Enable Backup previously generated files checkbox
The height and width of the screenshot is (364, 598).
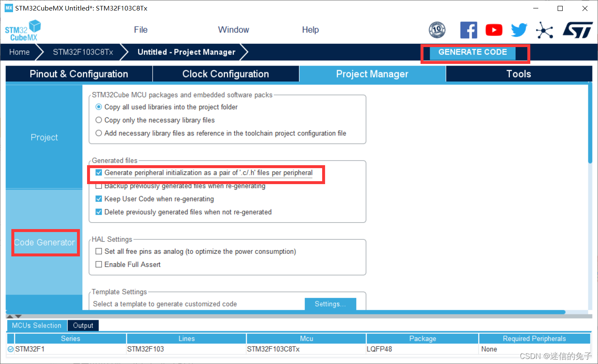(x=98, y=186)
